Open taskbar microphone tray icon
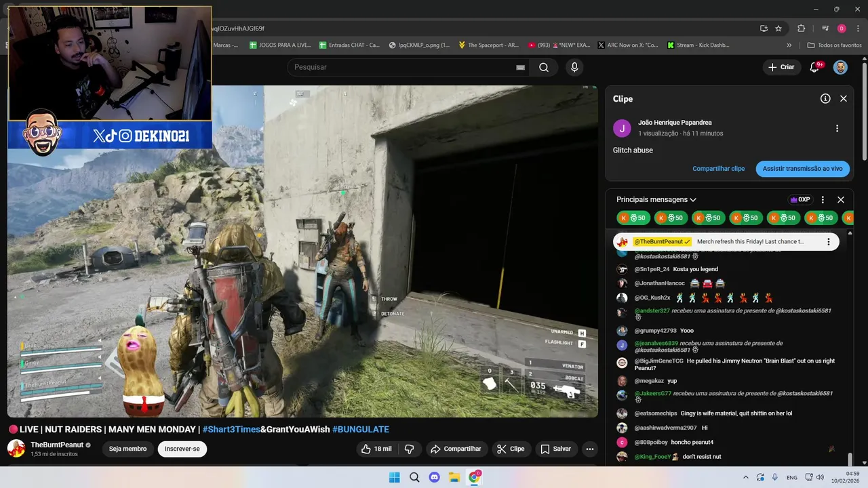This screenshot has height=488, width=868. 774,477
